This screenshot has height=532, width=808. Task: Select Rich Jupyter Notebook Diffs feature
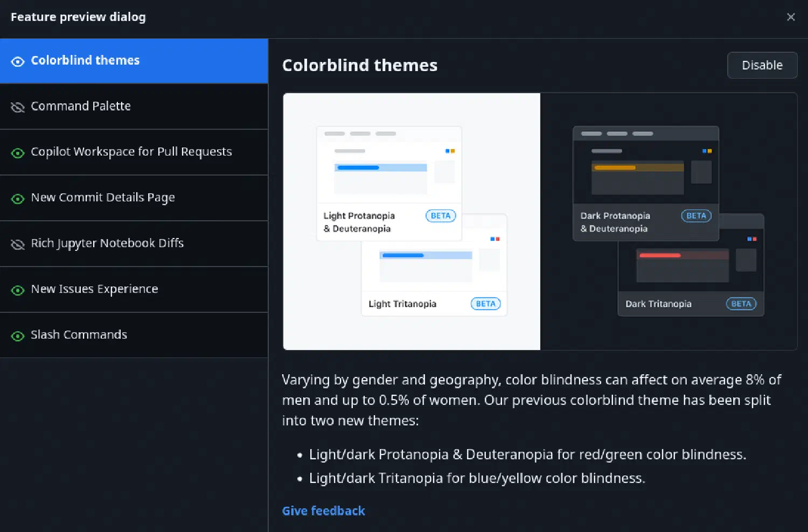tap(107, 244)
